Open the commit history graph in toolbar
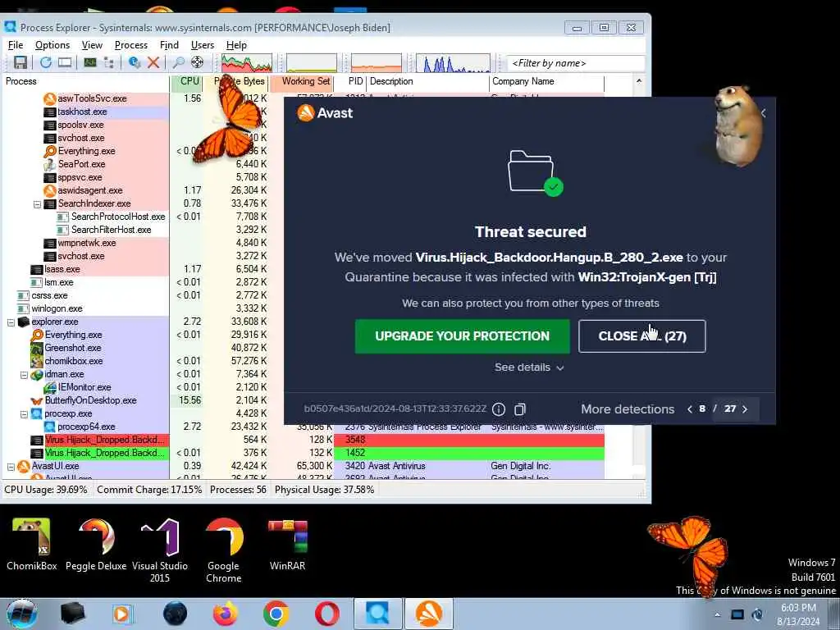Screen dimensions: 840x630 tap(312, 63)
